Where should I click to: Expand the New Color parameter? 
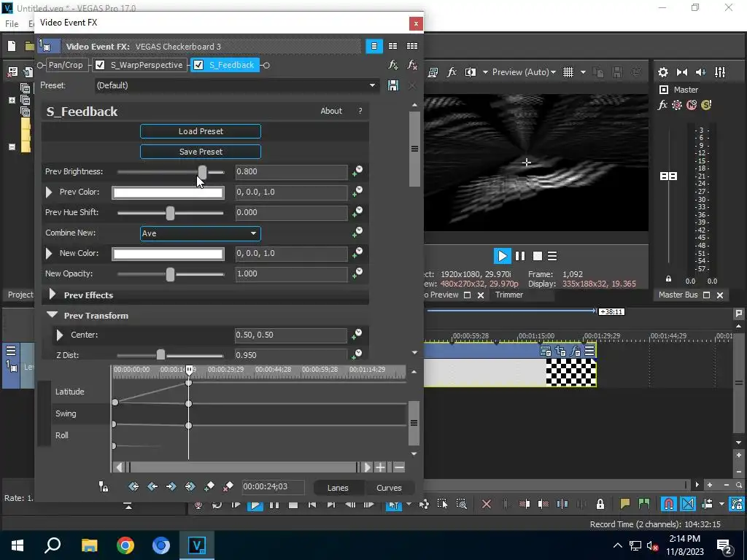point(49,253)
